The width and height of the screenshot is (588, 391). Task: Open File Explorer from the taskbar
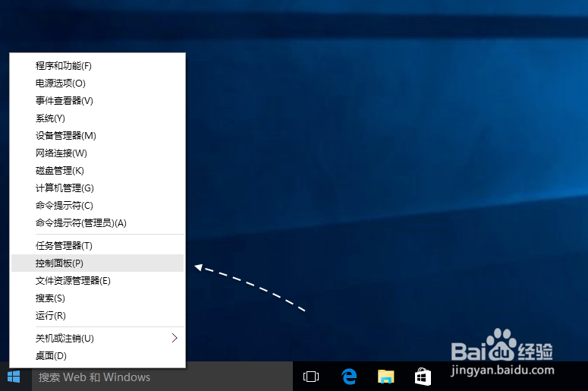pyautogui.click(x=386, y=377)
